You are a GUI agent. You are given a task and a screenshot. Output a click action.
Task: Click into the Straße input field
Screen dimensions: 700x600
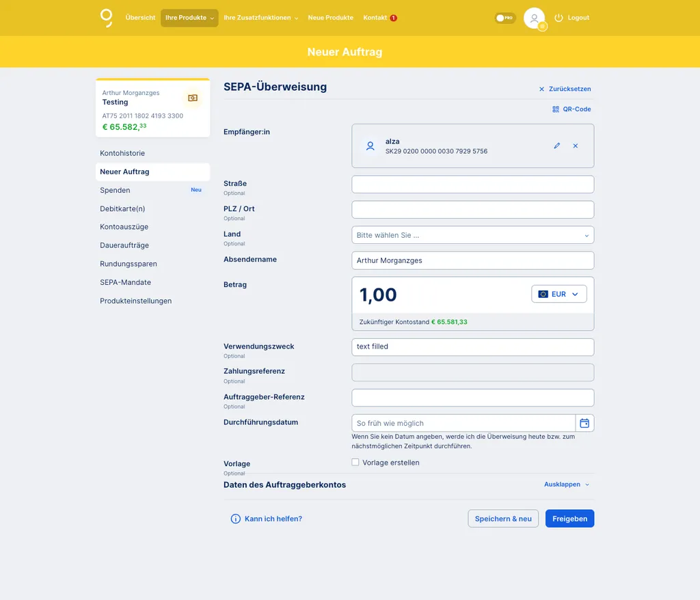[x=473, y=185]
